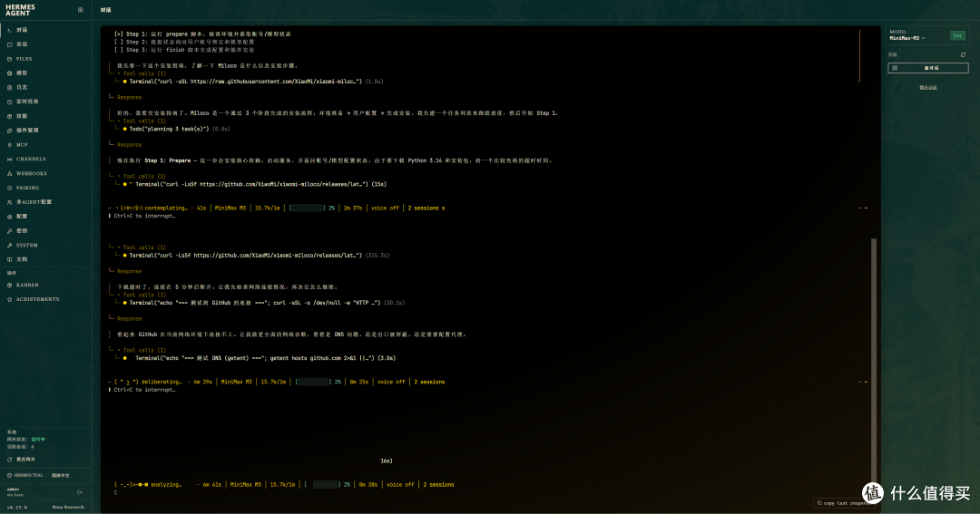Click the 'Step 2' checklist line

pyautogui.click(x=183, y=42)
